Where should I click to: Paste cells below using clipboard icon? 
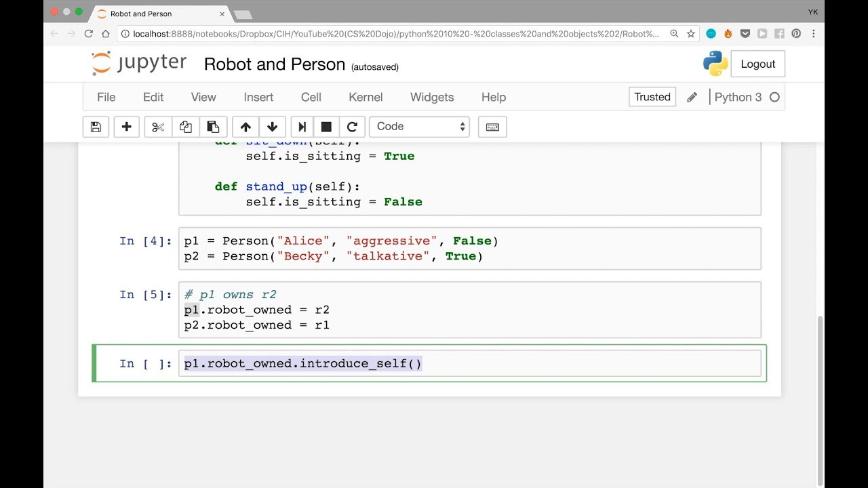(213, 127)
